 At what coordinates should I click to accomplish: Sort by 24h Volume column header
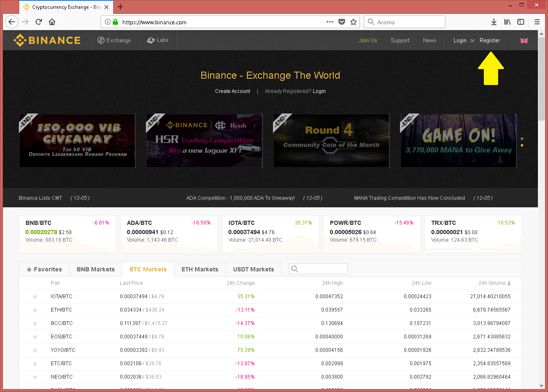click(495, 283)
